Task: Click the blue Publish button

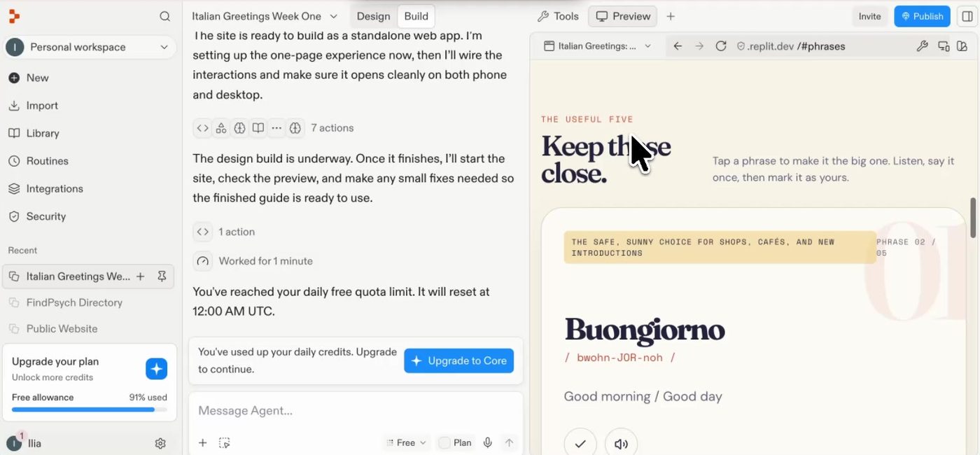Action: click(x=922, y=16)
